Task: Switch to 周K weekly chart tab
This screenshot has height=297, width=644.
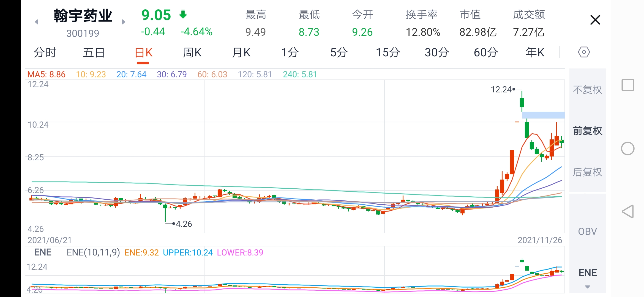Action: [192, 52]
